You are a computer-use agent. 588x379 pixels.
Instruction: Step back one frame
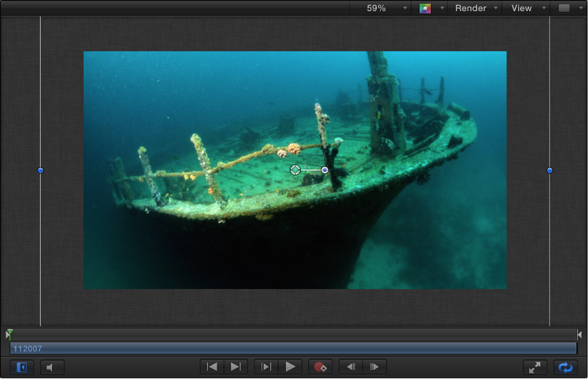point(351,367)
